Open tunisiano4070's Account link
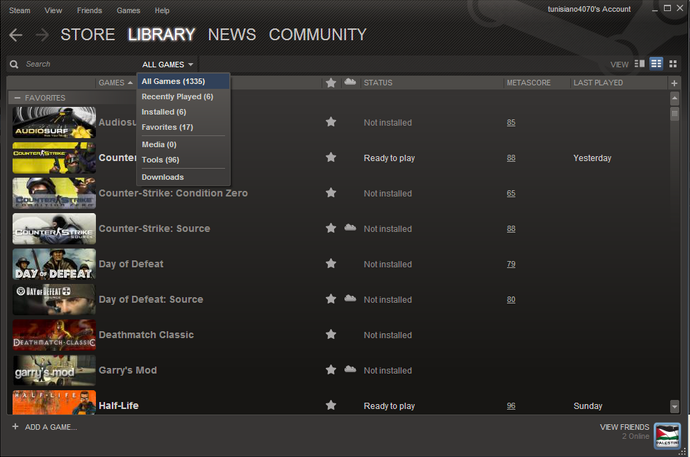This screenshot has width=690, height=457. pyautogui.click(x=589, y=9)
